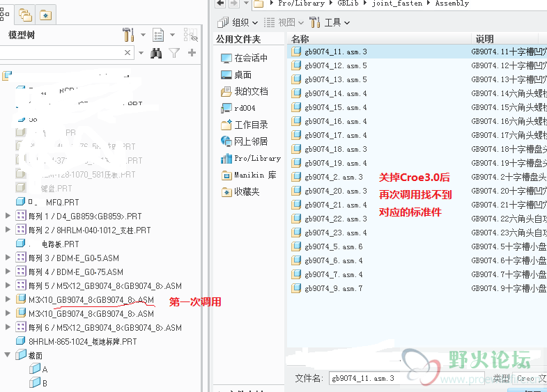Open 类型 file type dropdown
The width and height of the screenshot is (547, 392).
click(531, 378)
